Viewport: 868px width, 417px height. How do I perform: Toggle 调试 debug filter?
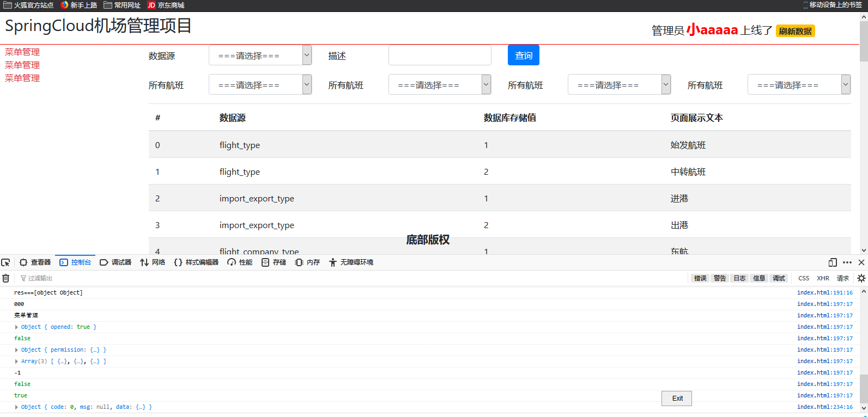(x=779, y=278)
